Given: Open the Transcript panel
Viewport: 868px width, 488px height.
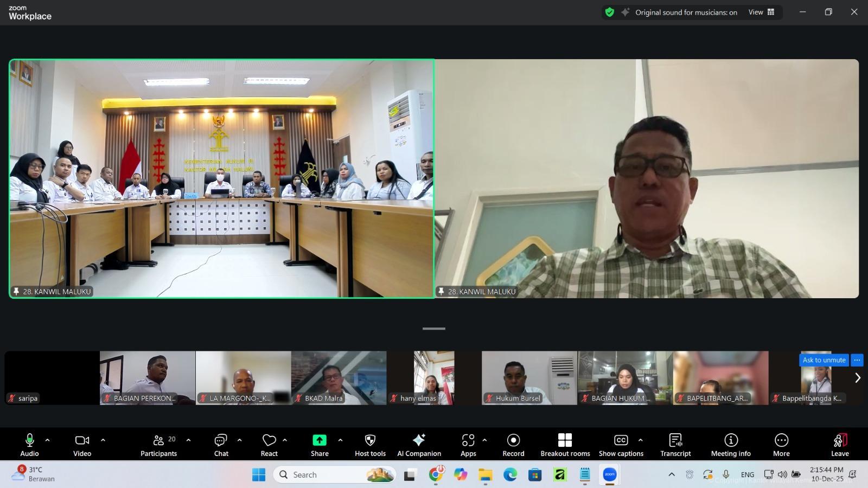Looking at the screenshot, I should tap(675, 445).
